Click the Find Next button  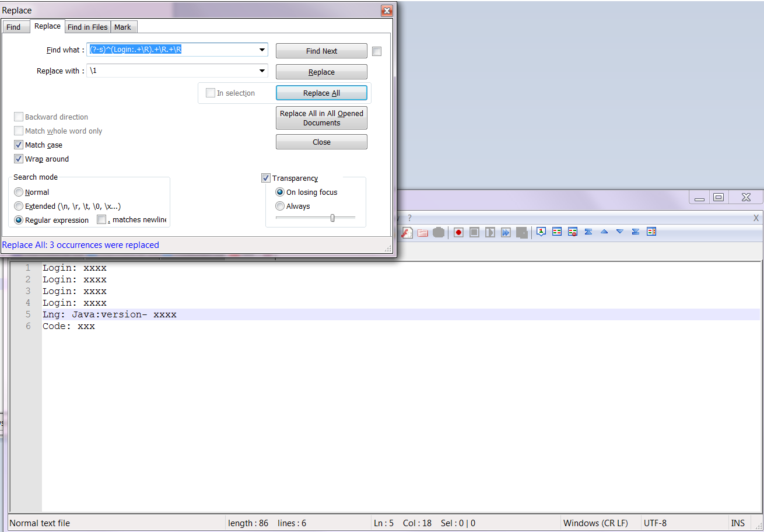tap(321, 51)
